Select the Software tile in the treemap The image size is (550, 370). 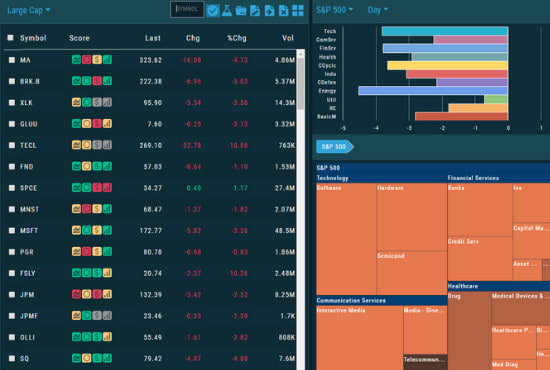tap(347, 239)
